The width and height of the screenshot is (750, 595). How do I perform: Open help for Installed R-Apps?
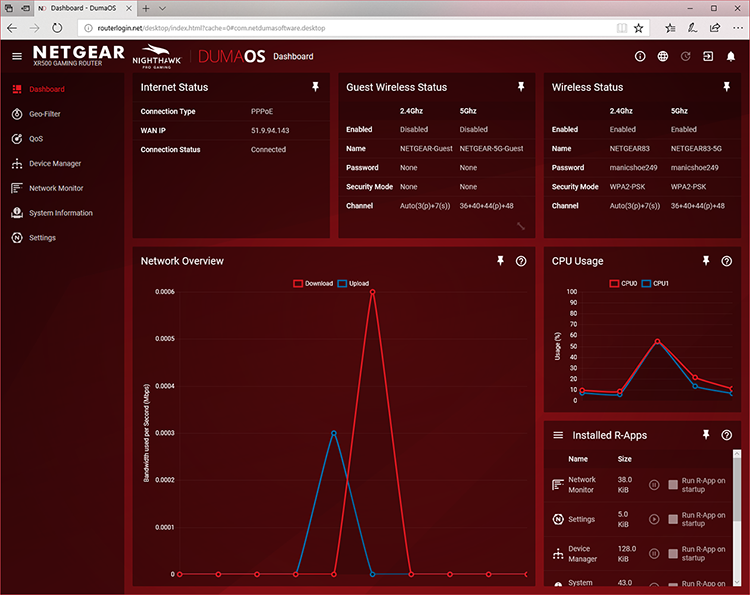727,435
